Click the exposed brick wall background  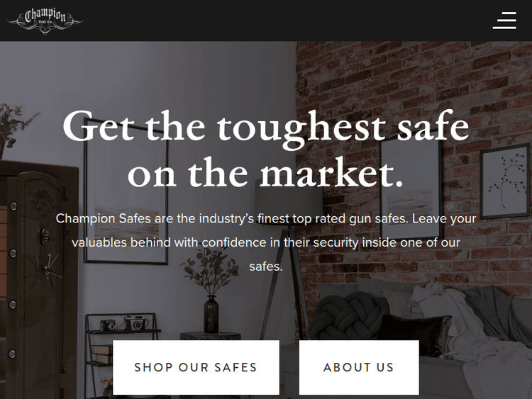point(407,85)
